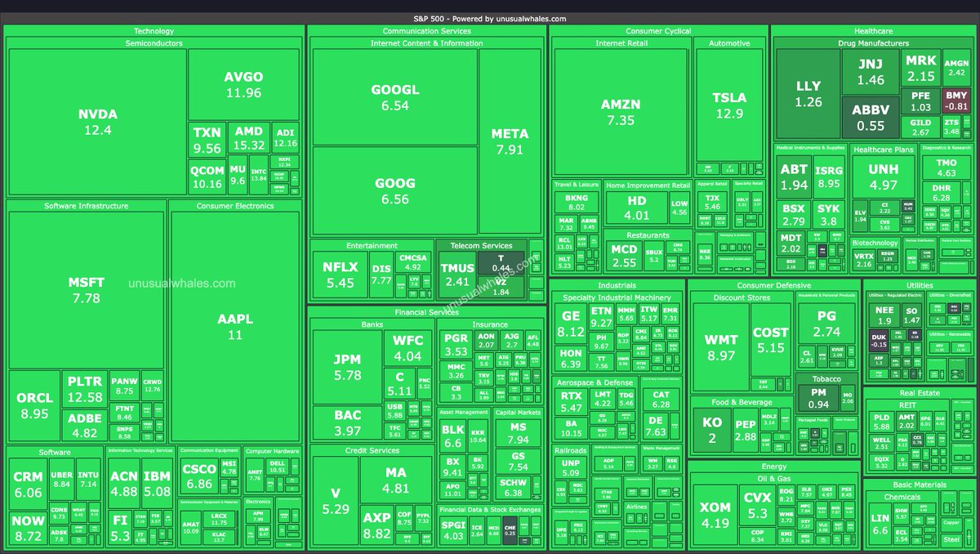Select the KO tile showing 2

pyautogui.click(x=712, y=431)
